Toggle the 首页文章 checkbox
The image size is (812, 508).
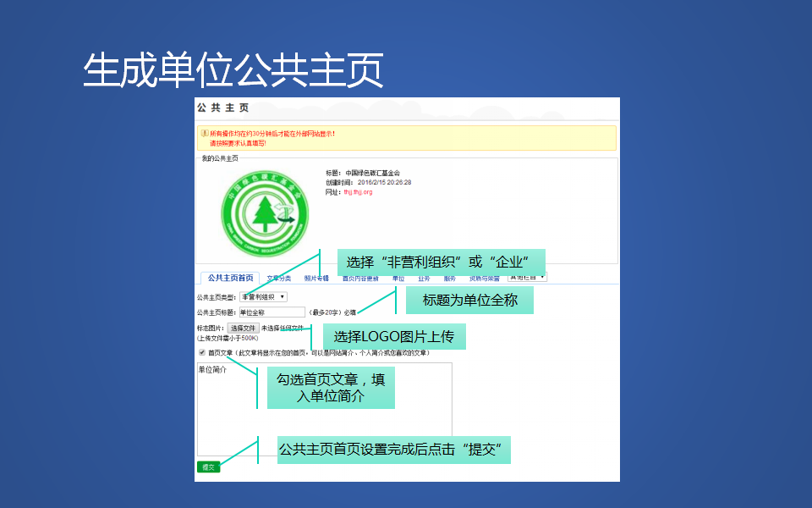[201, 352]
